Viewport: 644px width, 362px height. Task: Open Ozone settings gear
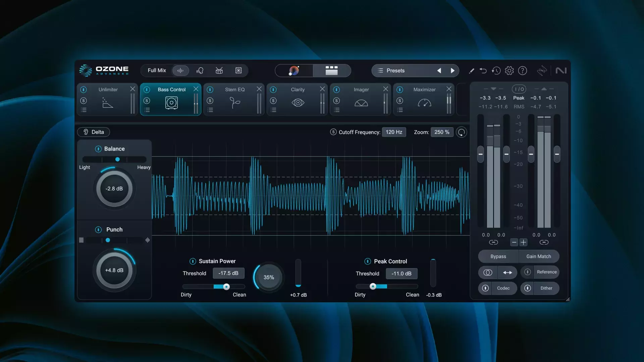pyautogui.click(x=509, y=71)
